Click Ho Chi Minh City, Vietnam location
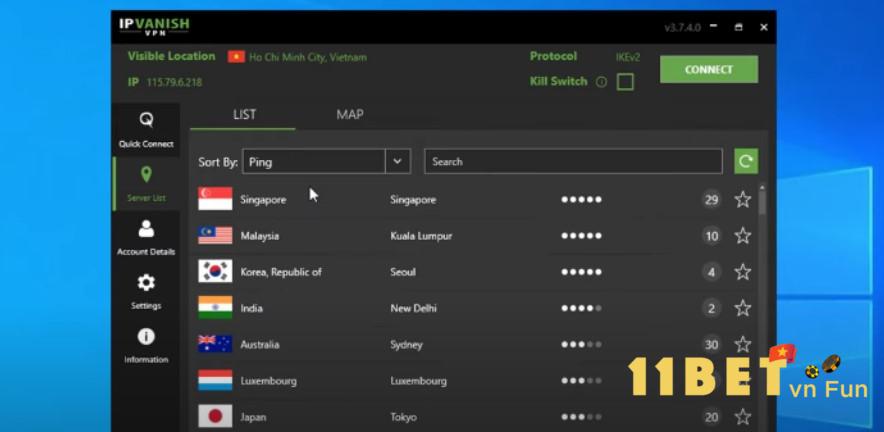The width and height of the screenshot is (884, 432). (308, 58)
